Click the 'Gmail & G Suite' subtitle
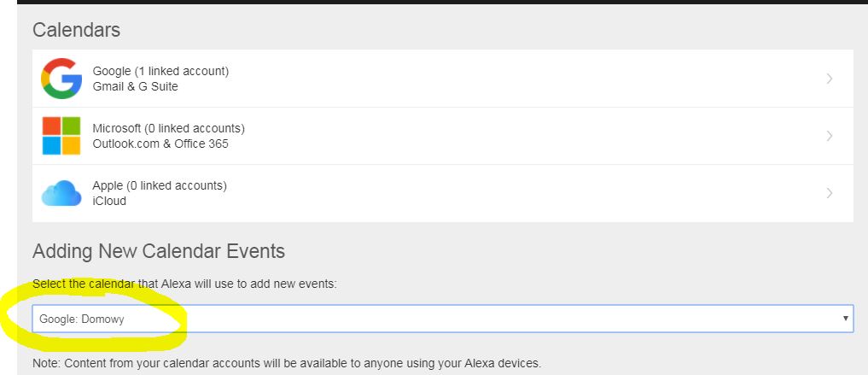 [135, 86]
